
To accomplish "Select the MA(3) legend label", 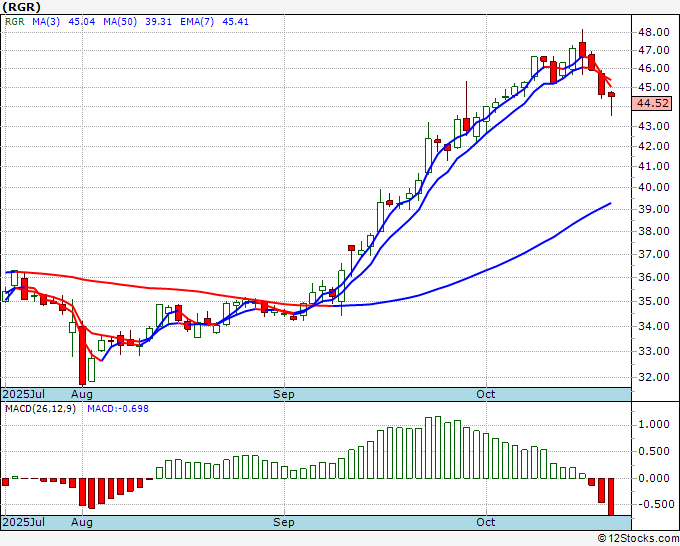I will 46,22.
